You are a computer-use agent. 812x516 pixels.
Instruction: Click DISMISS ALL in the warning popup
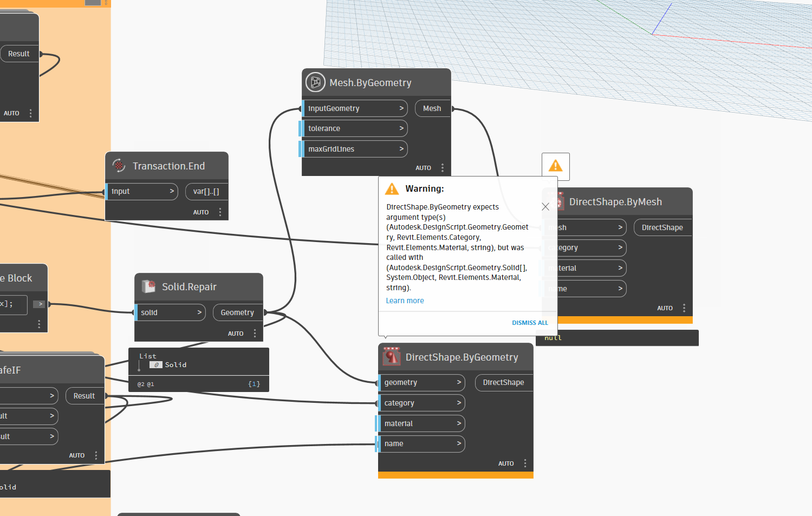(530, 323)
